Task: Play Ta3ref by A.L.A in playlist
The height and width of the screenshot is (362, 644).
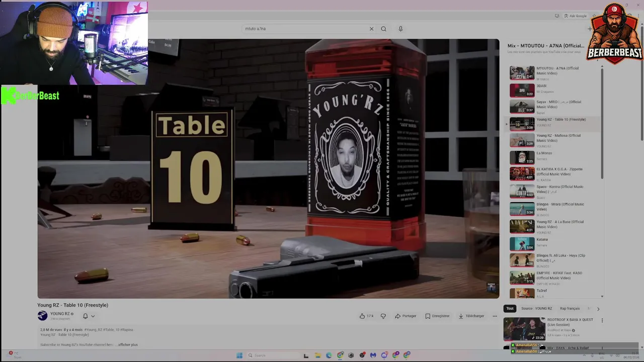Action: coord(553,293)
